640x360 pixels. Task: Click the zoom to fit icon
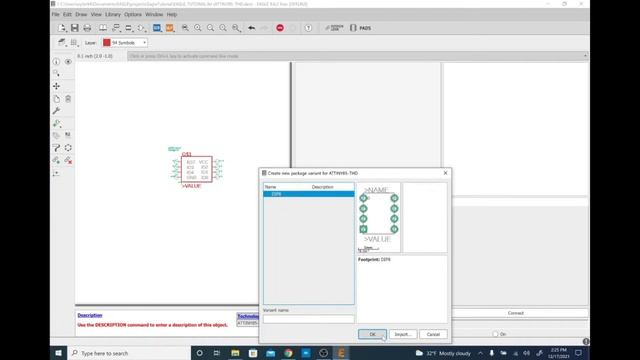tap(185, 28)
